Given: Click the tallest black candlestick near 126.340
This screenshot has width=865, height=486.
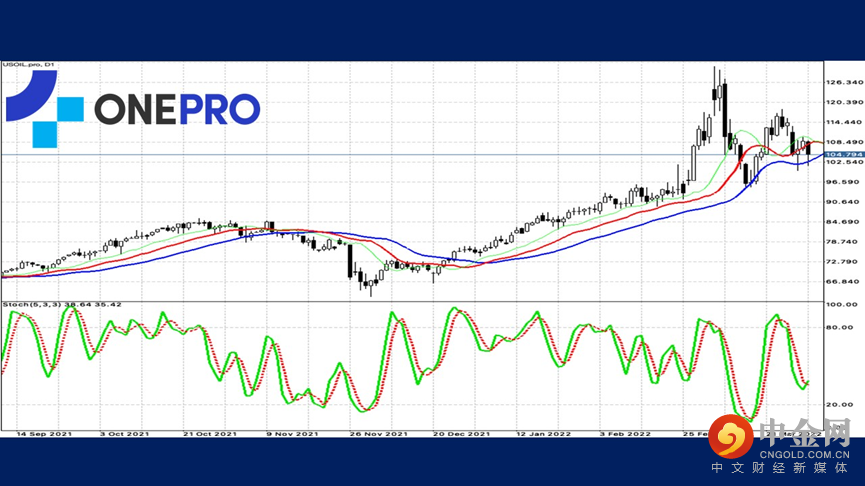Looking at the screenshot, I should pos(725,110).
